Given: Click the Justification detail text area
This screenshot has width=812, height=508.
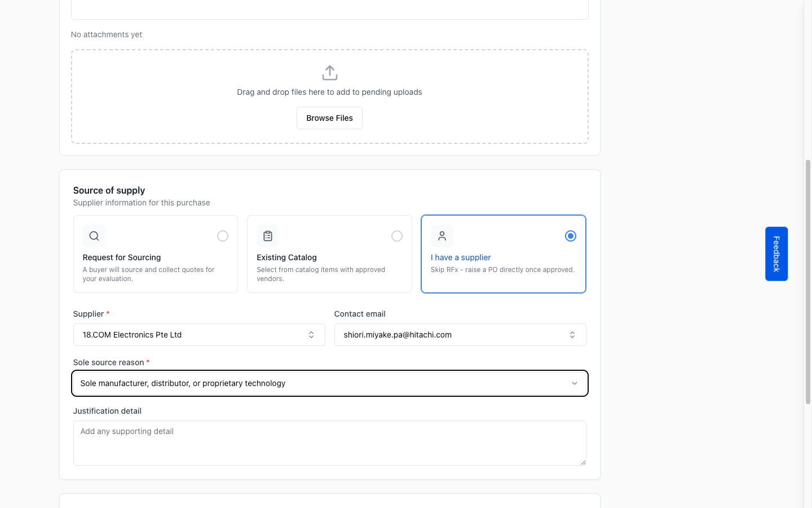Looking at the screenshot, I should click(x=330, y=443).
